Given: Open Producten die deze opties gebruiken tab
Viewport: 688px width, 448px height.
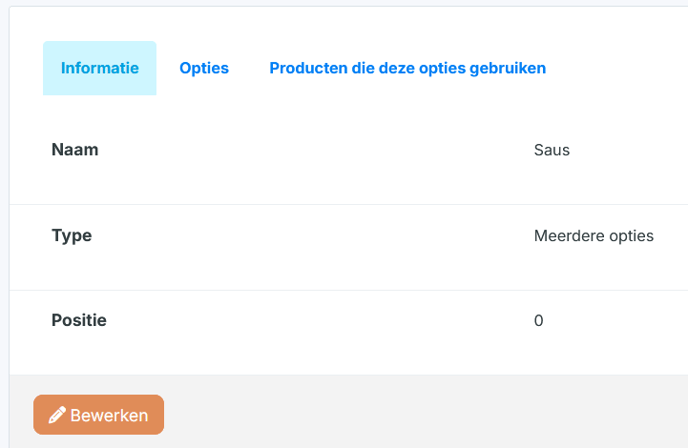Looking at the screenshot, I should tap(408, 68).
